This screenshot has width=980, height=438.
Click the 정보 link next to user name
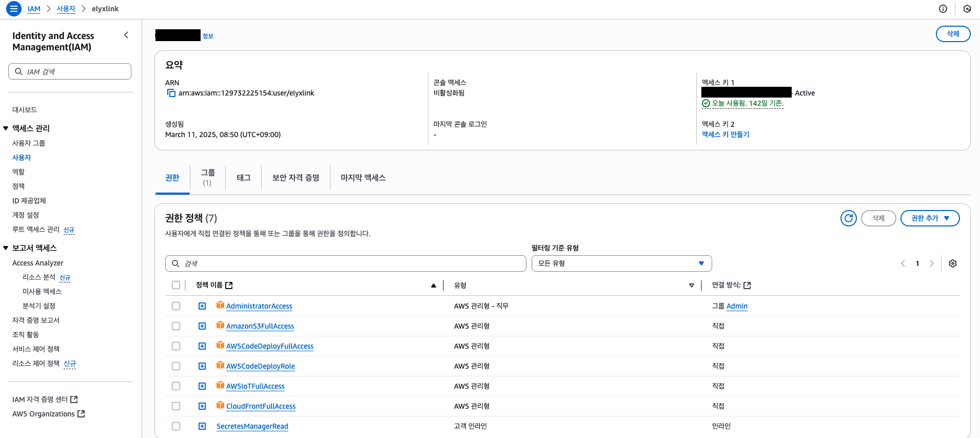(208, 36)
